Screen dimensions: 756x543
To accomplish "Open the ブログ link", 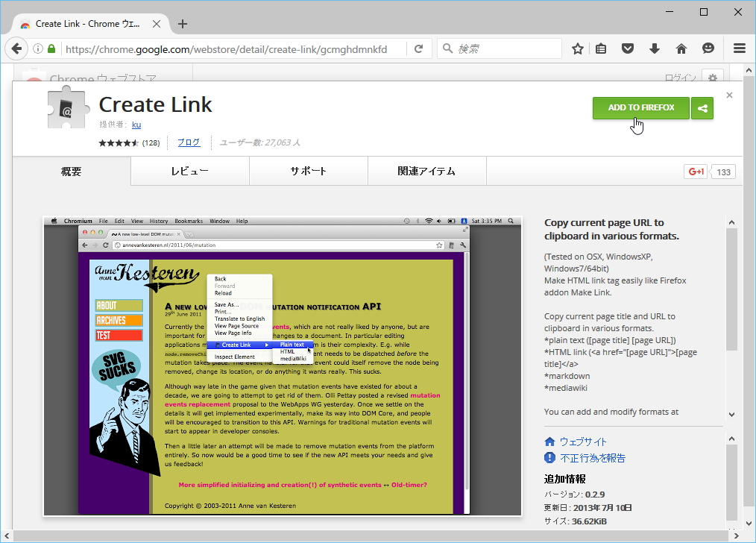I will 189,142.
